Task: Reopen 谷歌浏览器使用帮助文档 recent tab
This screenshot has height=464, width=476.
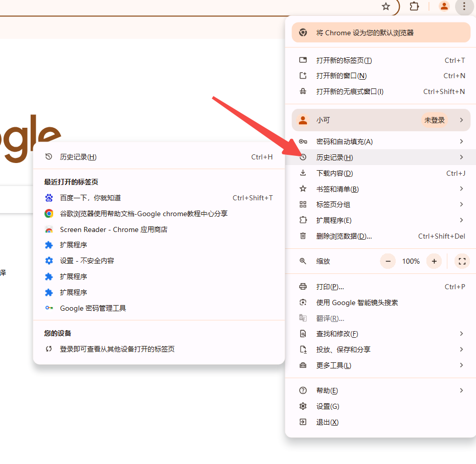Action: 159,214
